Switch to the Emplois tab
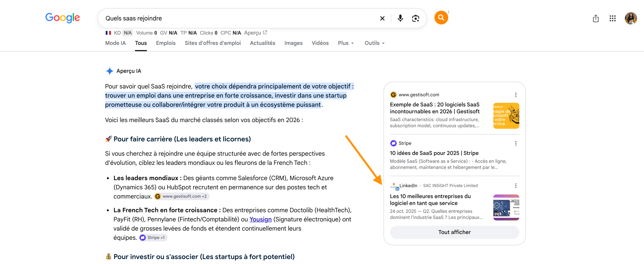This screenshot has height=264, width=644. coord(166,43)
